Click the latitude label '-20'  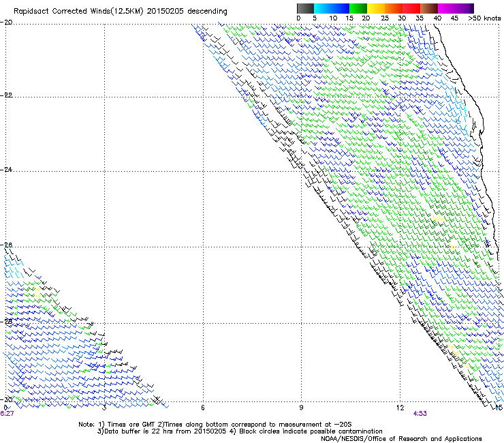6,22
